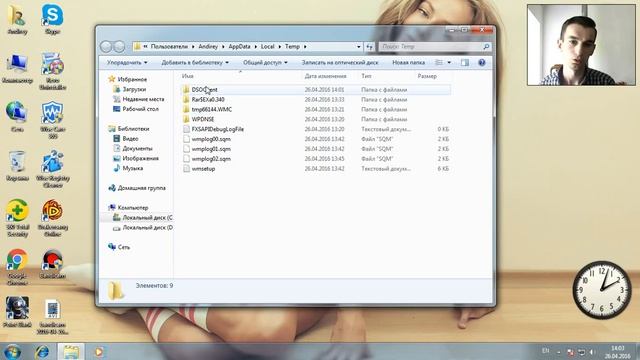
Task: Click the refresh button next to address bar
Action: tap(369, 47)
